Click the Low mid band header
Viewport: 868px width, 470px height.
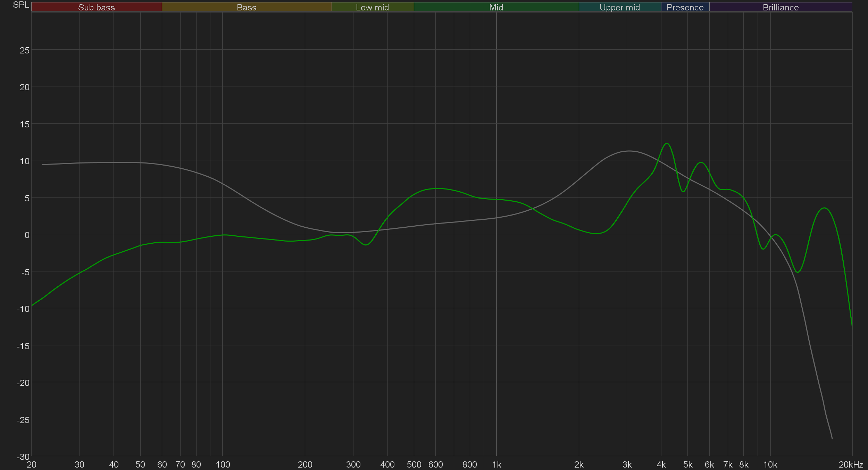[372, 7]
